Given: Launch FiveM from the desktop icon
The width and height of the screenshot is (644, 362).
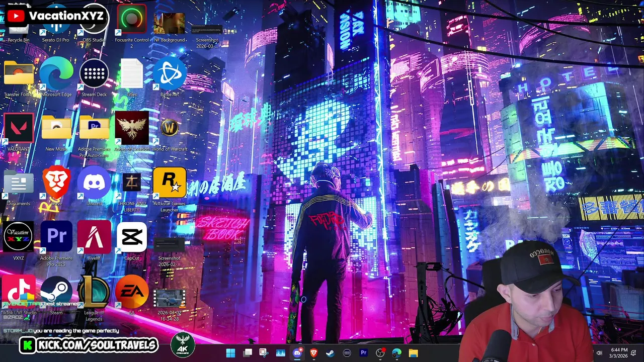Looking at the screenshot, I should (x=94, y=241).
